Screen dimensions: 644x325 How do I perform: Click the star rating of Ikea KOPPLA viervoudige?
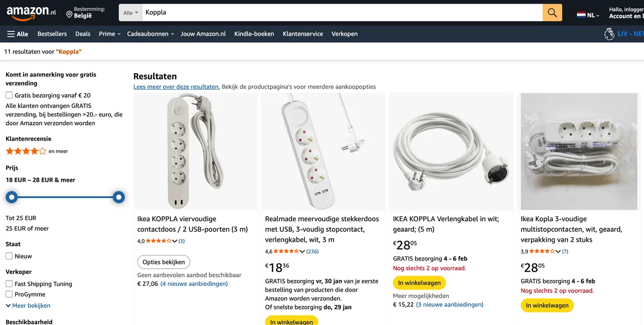click(x=159, y=241)
